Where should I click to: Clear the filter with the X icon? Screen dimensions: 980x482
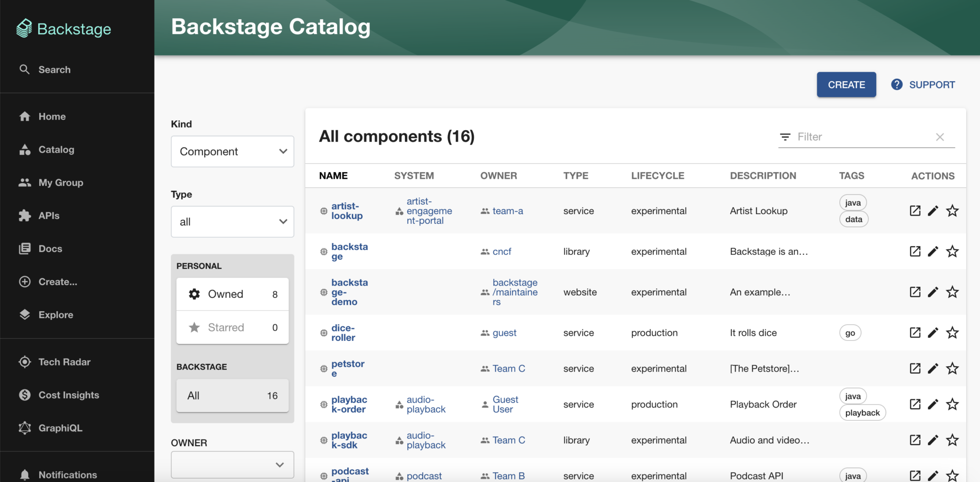pyautogui.click(x=940, y=137)
